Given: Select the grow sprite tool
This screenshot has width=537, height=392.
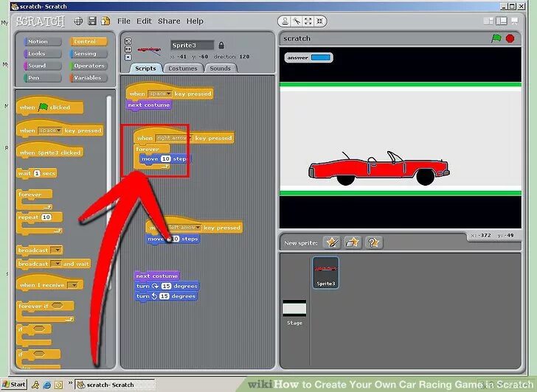Looking at the screenshot, I should point(308,21).
